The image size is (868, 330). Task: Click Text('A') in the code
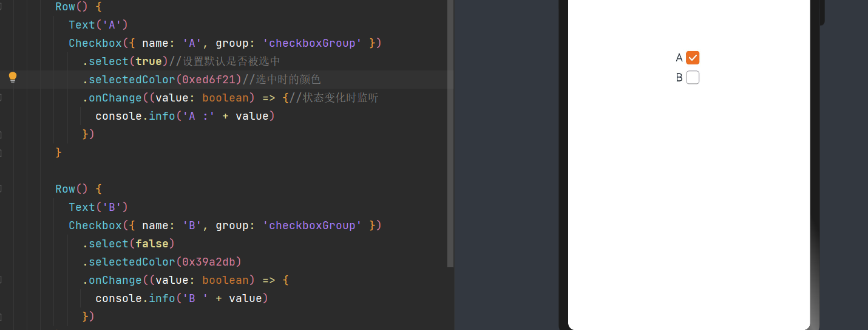98,25
